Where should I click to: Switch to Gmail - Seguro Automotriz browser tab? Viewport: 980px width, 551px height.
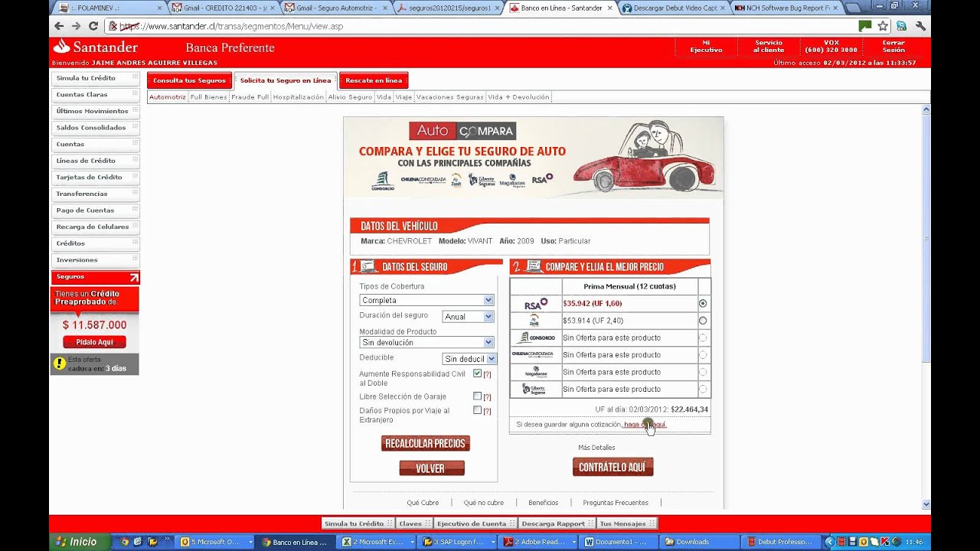point(336,8)
